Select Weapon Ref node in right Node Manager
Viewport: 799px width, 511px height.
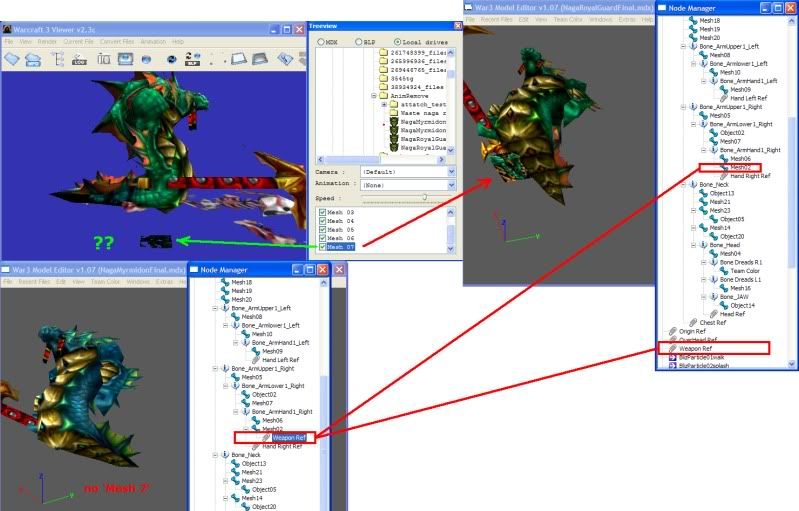(695, 348)
